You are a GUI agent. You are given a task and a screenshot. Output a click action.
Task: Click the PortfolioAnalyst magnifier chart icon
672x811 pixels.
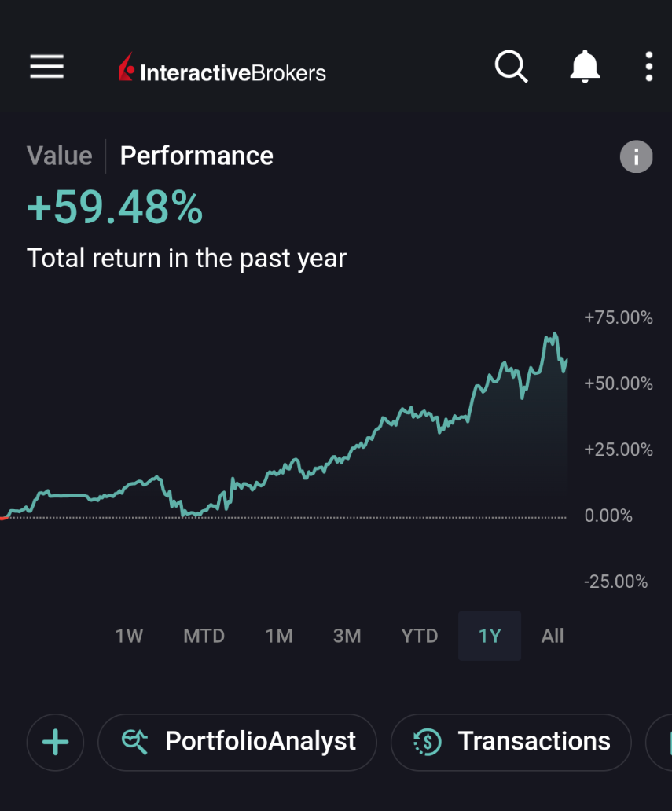pos(134,741)
